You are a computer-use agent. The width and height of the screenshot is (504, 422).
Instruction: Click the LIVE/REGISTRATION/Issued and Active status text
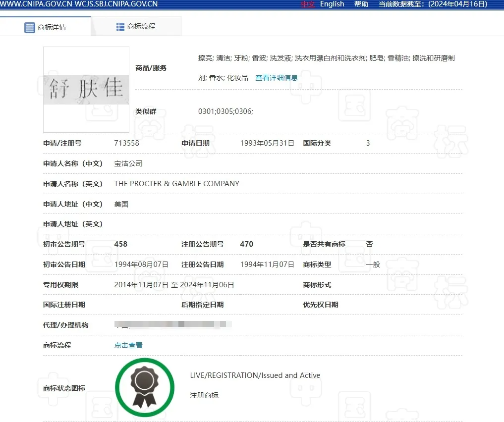point(255,375)
